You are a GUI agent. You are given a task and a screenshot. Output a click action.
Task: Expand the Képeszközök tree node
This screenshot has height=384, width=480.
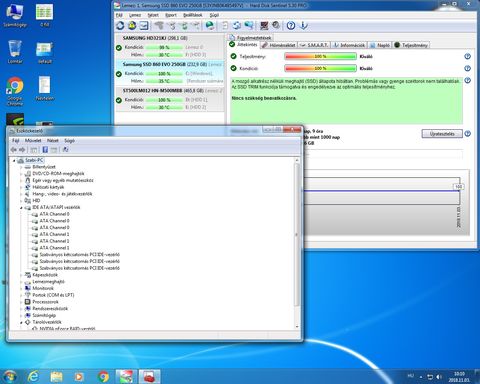(21, 275)
